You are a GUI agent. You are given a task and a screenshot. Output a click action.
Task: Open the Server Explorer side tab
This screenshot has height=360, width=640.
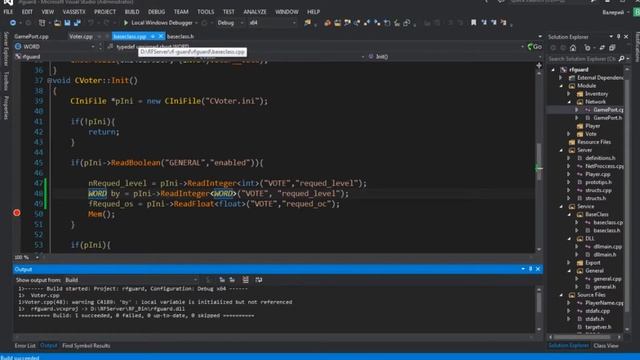tap(6, 49)
